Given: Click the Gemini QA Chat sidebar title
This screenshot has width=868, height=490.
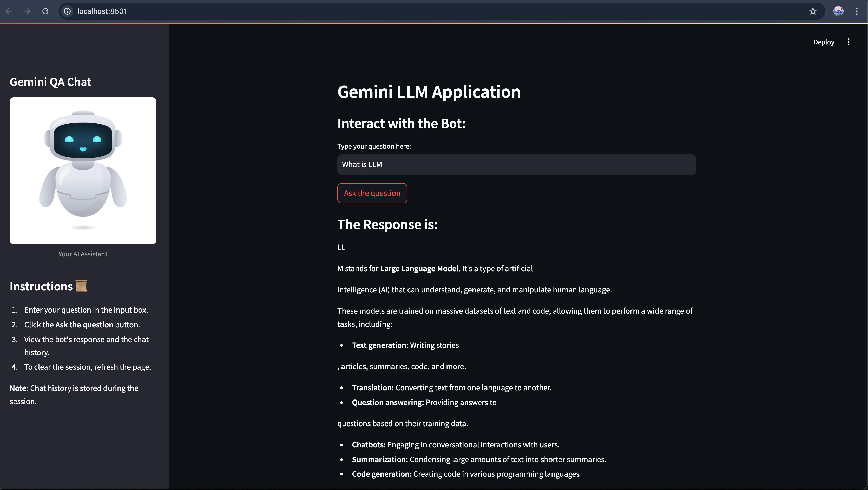Looking at the screenshot, I should pyautogui.click(x=50, y=82).
